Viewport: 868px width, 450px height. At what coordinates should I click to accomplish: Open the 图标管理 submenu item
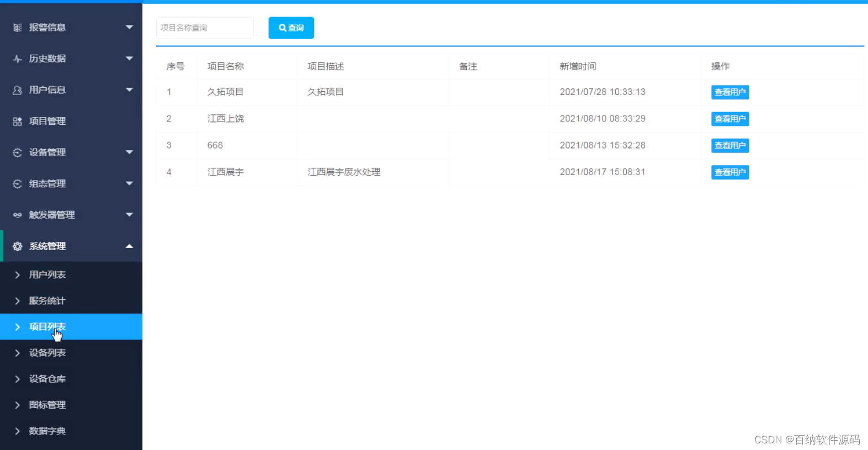(47, 405)
